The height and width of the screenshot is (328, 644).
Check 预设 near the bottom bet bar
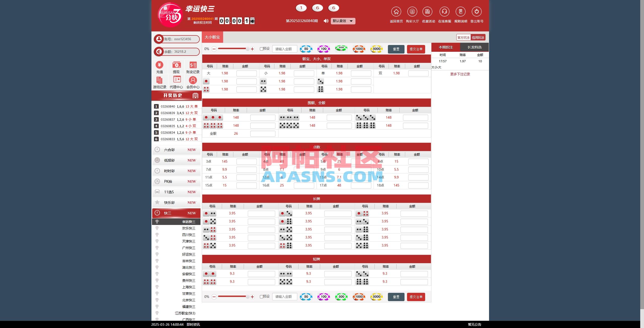click(x=261, y=297)
